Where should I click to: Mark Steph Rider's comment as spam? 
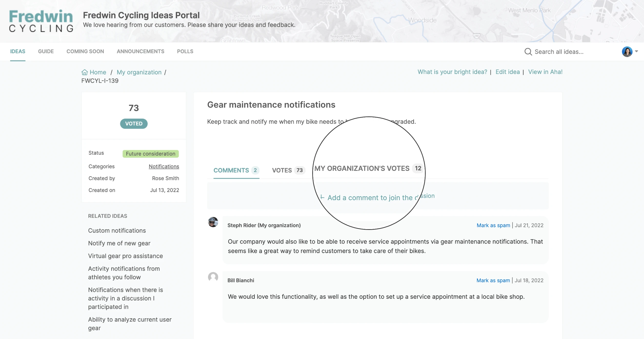[x=493, y=225]
